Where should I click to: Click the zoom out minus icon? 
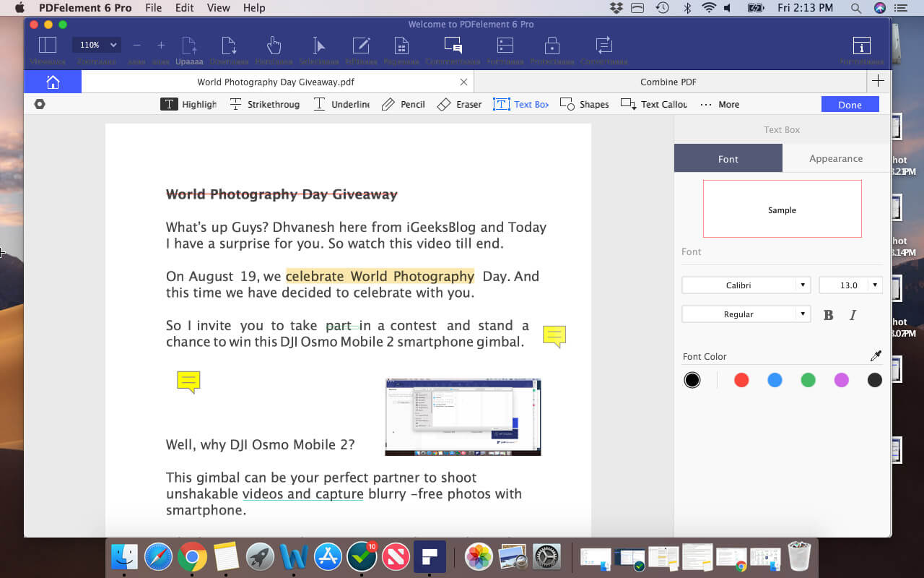point(136,45)
